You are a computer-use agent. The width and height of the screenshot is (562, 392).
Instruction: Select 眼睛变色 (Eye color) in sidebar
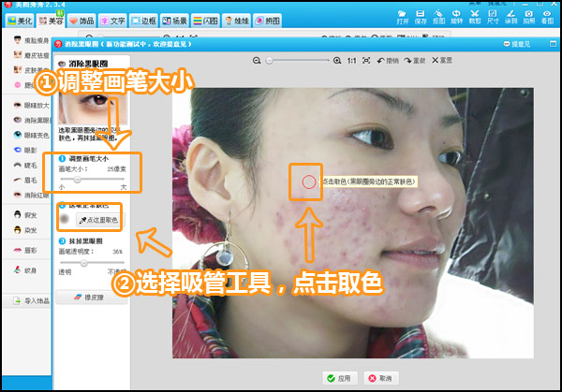click(x=31, y=135)
